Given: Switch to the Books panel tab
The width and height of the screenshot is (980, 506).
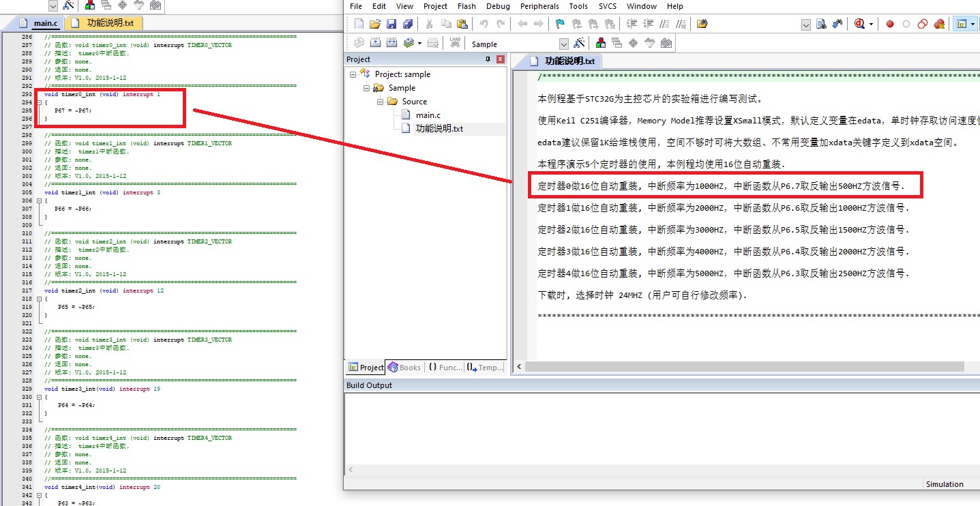Looking at the screenshot, I should coord(404,367).
